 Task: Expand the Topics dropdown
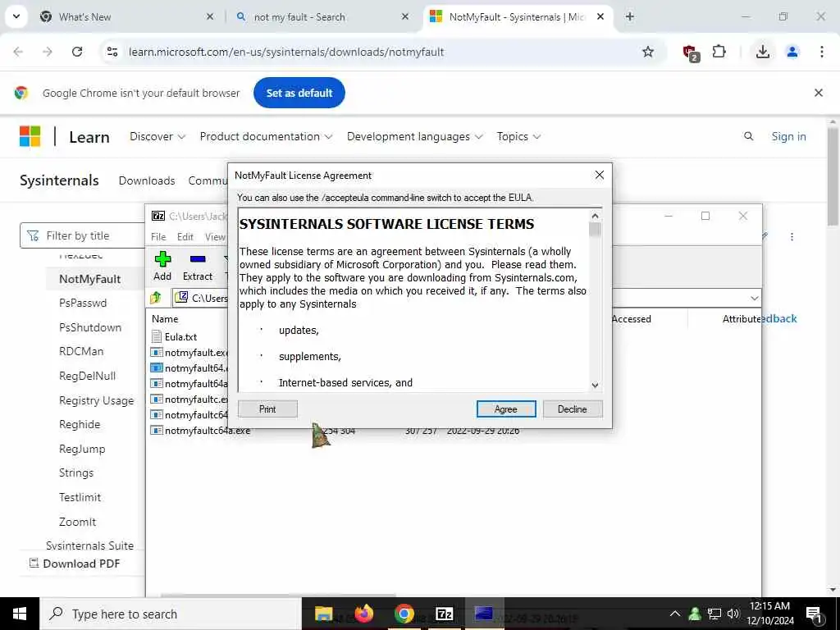tap(518, 137)
